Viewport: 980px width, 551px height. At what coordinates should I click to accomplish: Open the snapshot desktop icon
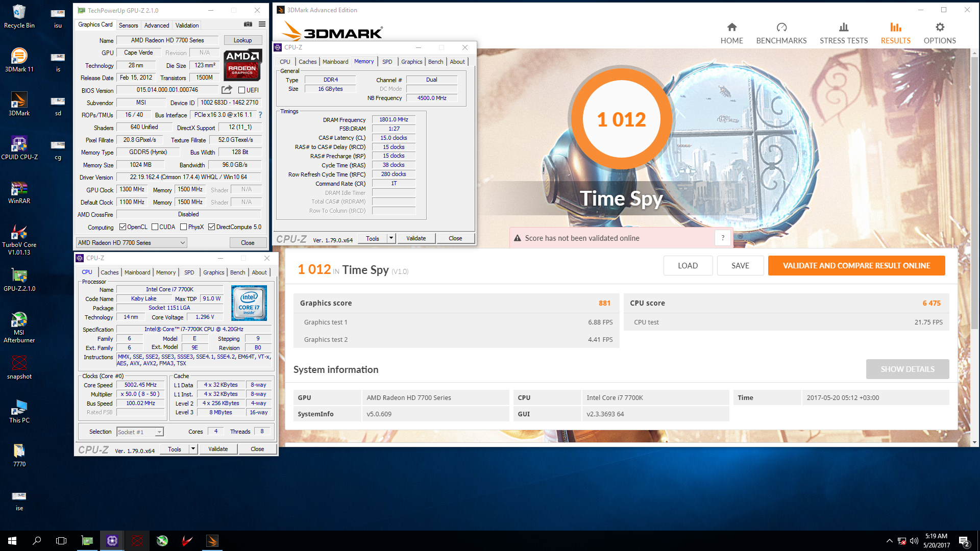click(x=19, y=367)
